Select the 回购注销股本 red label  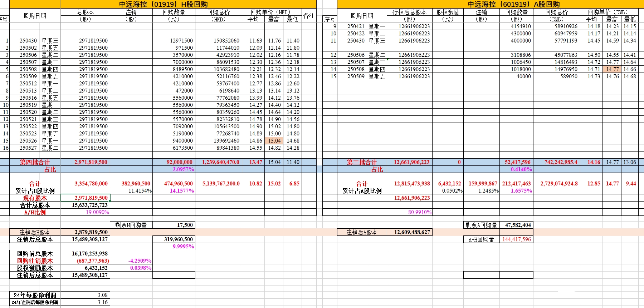point(35,261)
